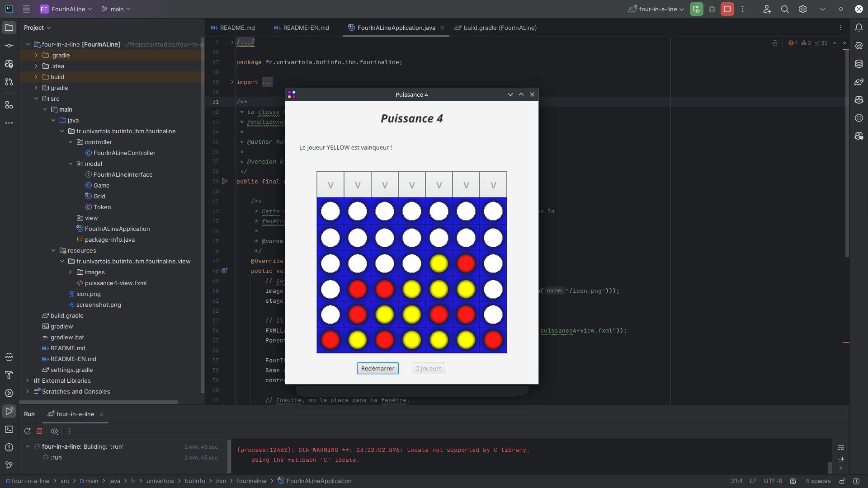868x488 pixels.
Task: Click first column V drop button
Action: click(x=330, y=185)
